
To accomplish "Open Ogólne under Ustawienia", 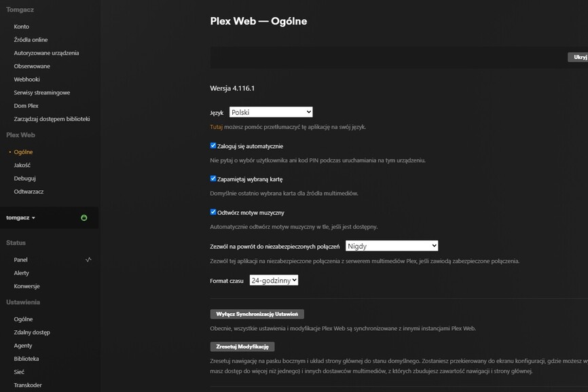I will click(23, 319).
